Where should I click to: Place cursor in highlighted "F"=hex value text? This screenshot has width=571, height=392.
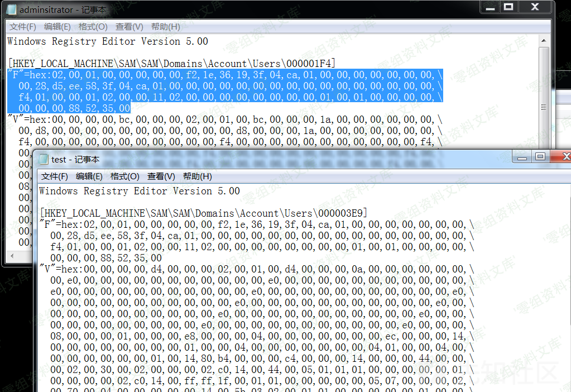(223, 86)
